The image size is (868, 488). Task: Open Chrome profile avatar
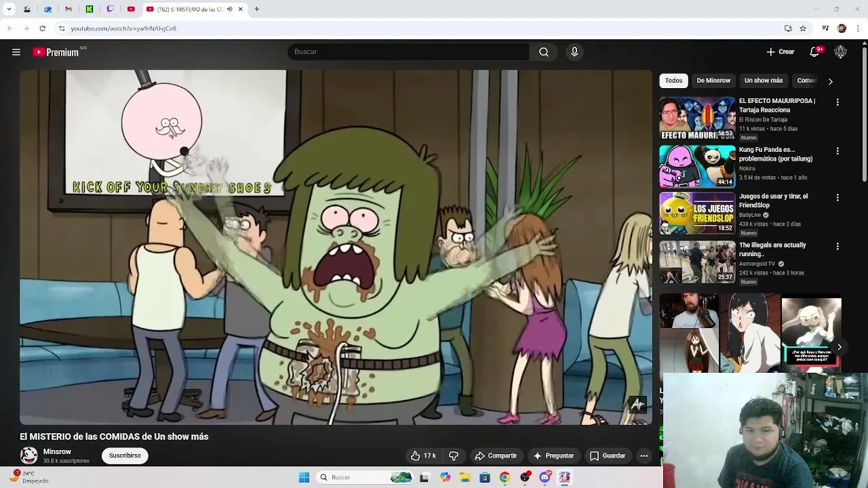842,28
